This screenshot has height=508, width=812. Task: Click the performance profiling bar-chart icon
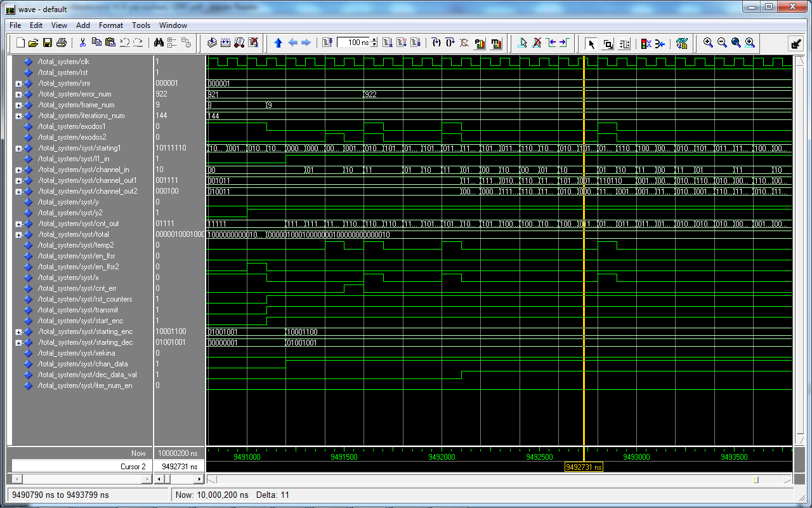point(480,43)
